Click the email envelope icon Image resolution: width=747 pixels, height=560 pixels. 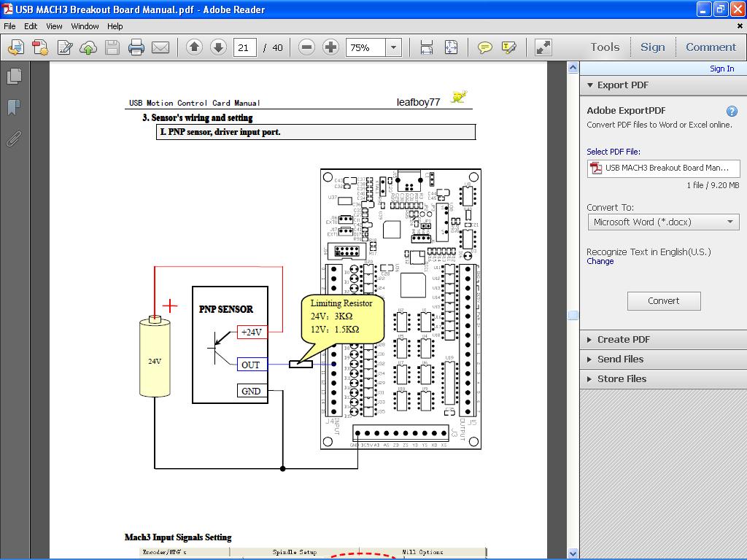[160, 48]
